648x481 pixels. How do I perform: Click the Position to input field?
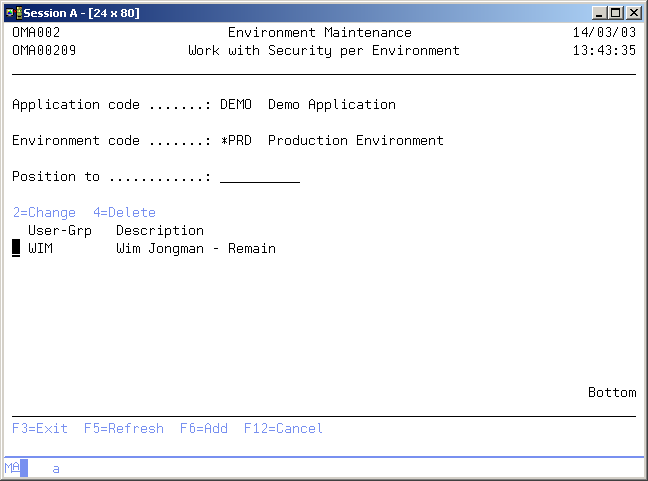pyautogui.click(x=259, y=177)
